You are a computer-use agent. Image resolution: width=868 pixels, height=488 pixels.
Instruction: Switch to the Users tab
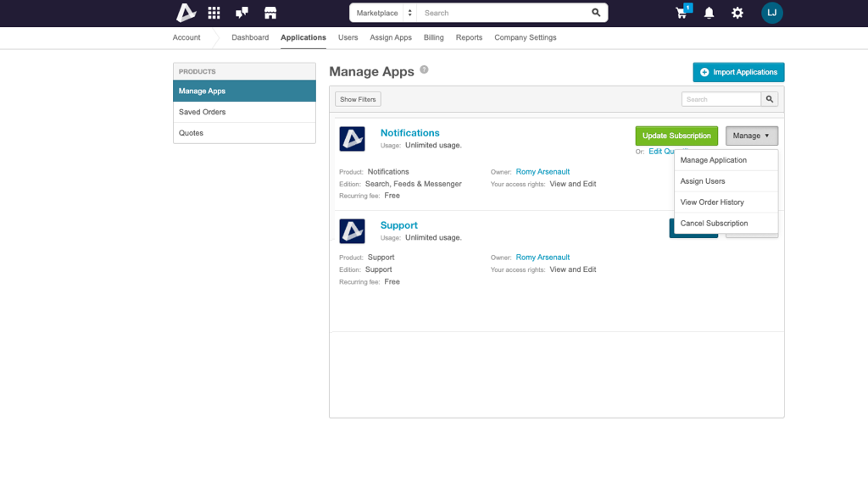coord(348,37)
